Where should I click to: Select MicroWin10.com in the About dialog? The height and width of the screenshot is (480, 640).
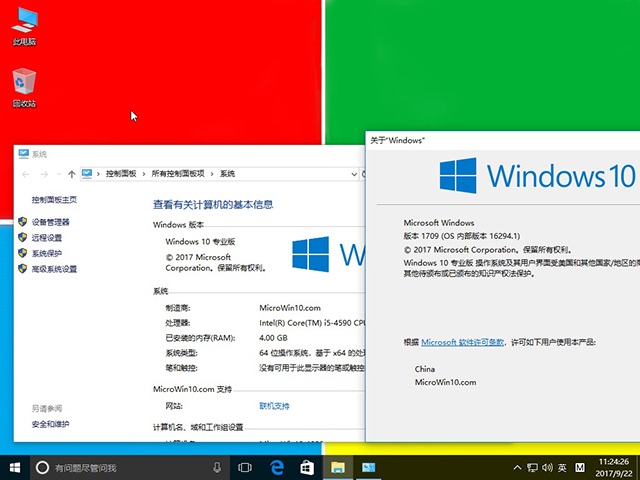[445, 382]
